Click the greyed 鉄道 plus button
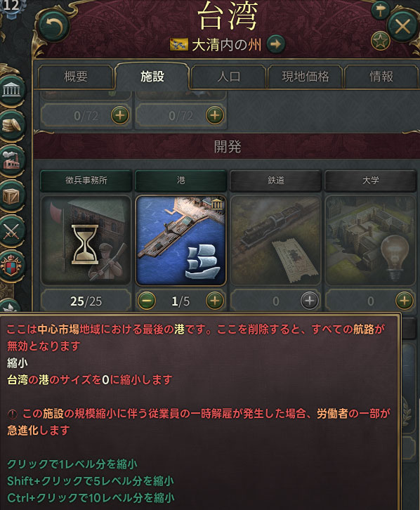This screenshot has width=420, height=510. [310, 301]
